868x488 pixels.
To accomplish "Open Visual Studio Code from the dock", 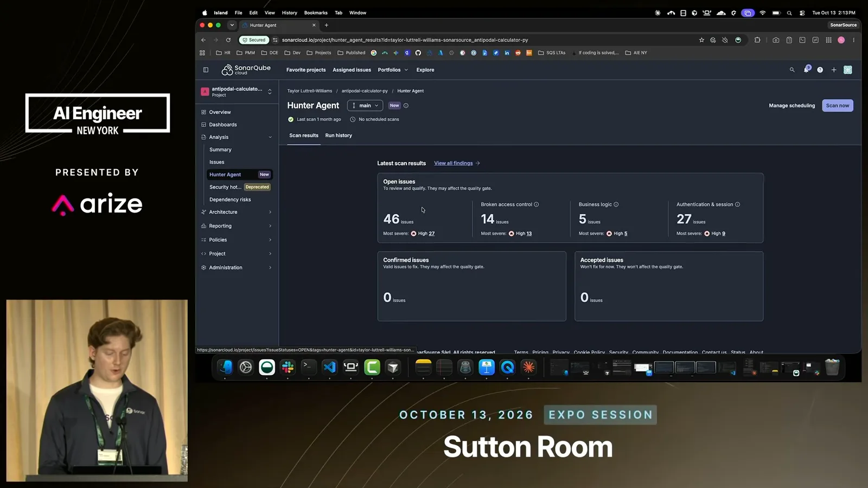I will click(330, 367).
